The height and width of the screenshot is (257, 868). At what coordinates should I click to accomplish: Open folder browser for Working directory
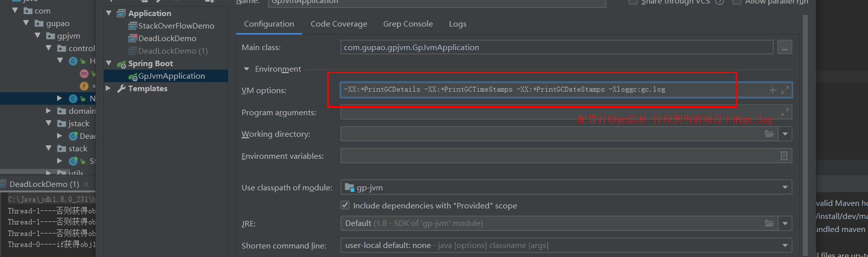(769, 134)
